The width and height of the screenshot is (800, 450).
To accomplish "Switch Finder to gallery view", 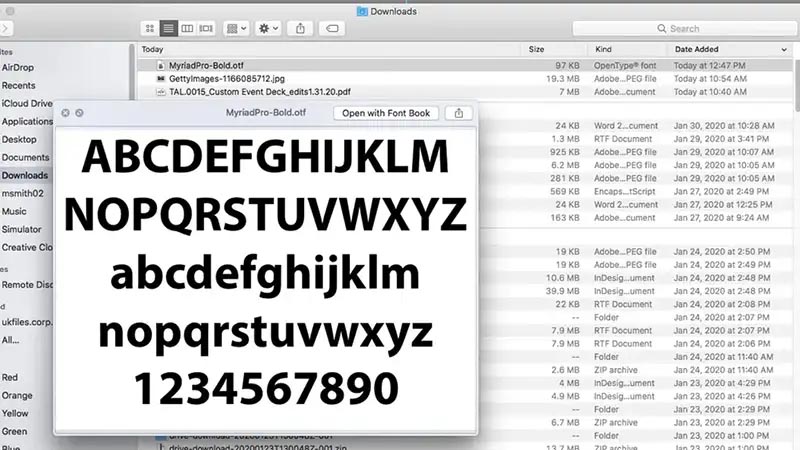I will click(206, 29).
